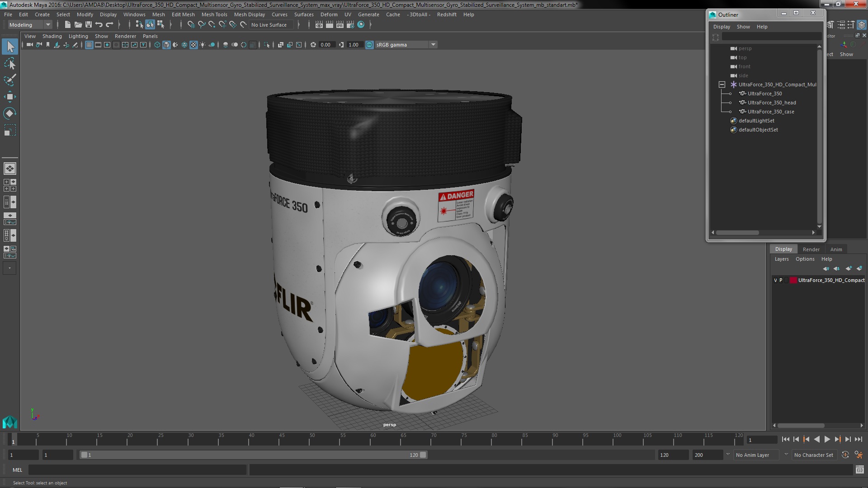Play the animation backwards
The image size is (868, 488).
coord(817,439)
